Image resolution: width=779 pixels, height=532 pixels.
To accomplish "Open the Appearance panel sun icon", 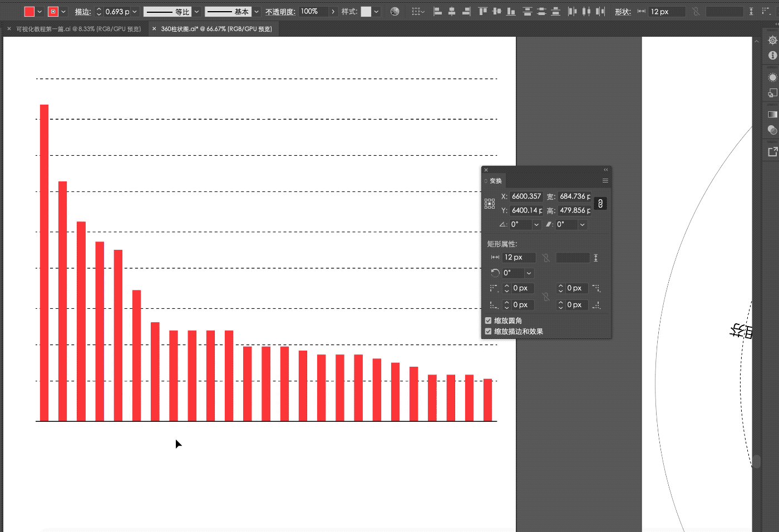I will pos(772,77).
